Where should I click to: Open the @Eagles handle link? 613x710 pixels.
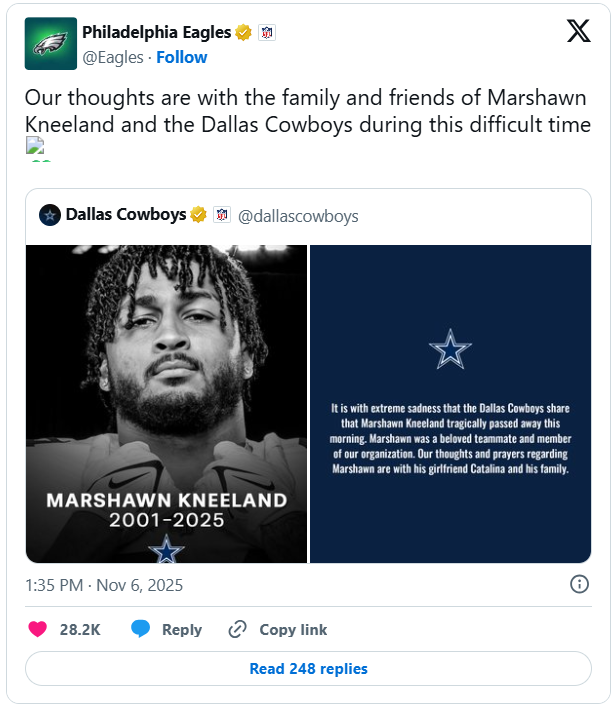[112, 57]
